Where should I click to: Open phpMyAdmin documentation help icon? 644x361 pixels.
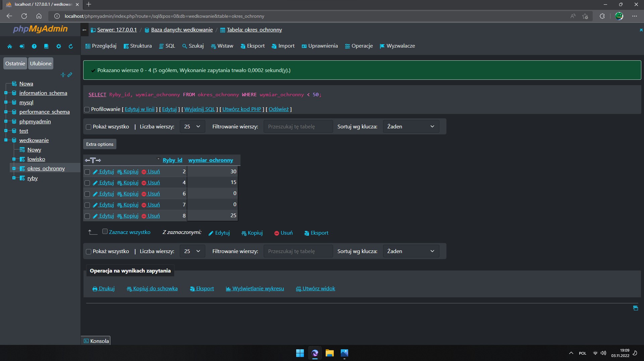tap(34, 46)
